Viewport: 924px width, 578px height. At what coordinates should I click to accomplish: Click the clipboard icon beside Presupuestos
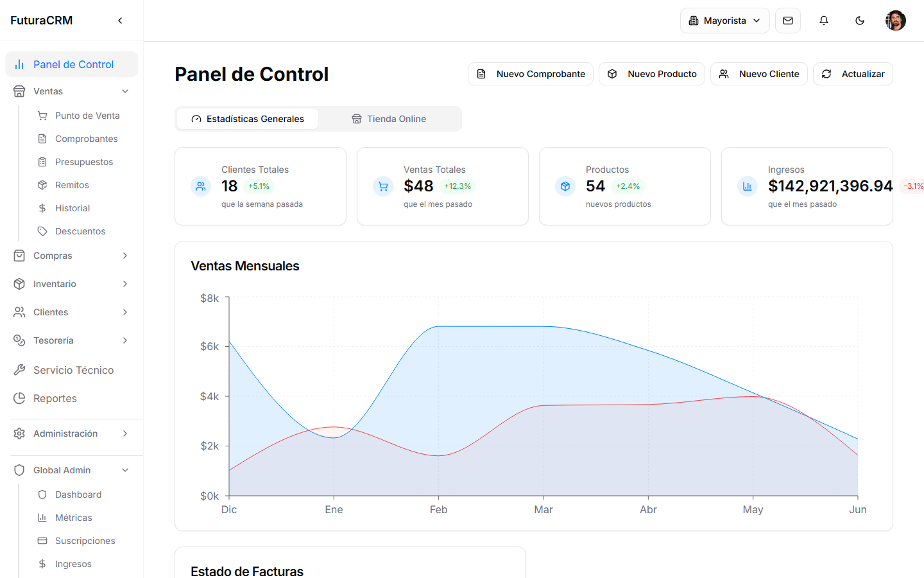[x=42, y=162]
